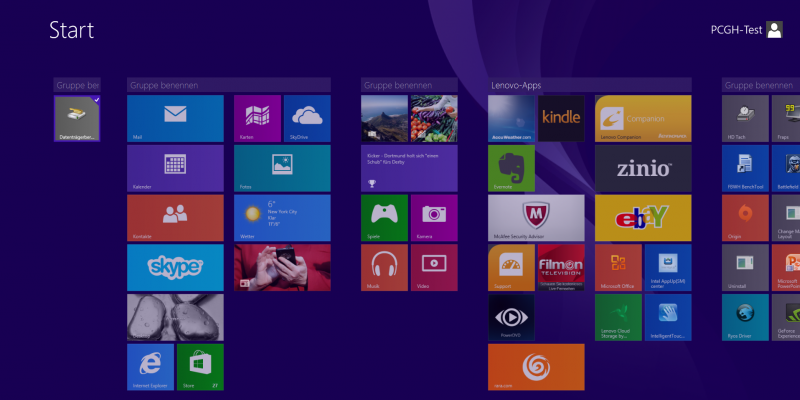Open the Store tile

201,367
